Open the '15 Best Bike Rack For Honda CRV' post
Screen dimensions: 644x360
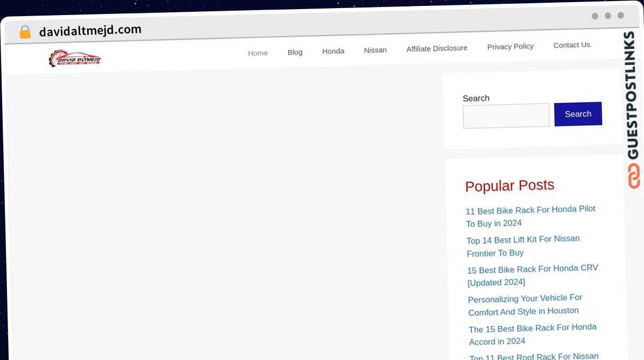tap(532, 275)
